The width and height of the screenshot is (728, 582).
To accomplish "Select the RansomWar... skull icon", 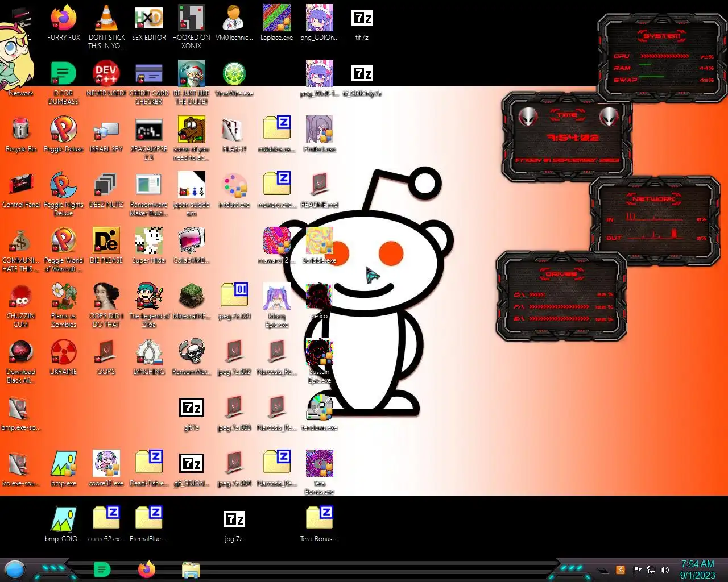I will (x=192, y=356).
